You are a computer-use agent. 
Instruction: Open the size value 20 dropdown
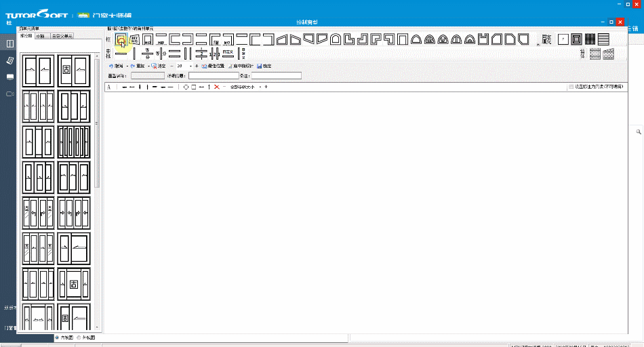pos(190,66)
